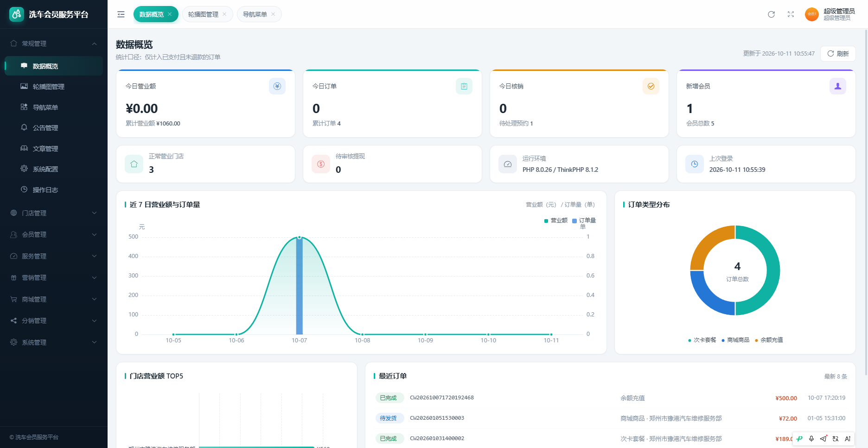
Task: Click the 今日核销 checkmark icon
Action: [x=651, y=86]
